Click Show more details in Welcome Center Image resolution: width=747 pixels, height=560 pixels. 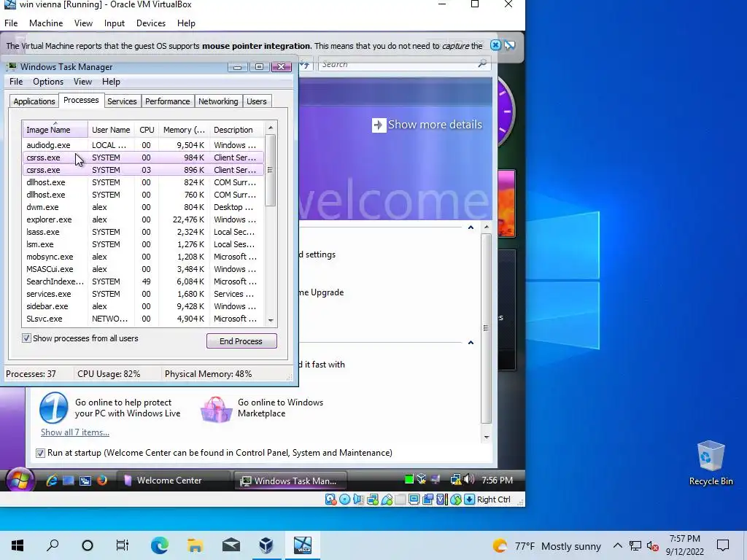[x=427, y=125]
